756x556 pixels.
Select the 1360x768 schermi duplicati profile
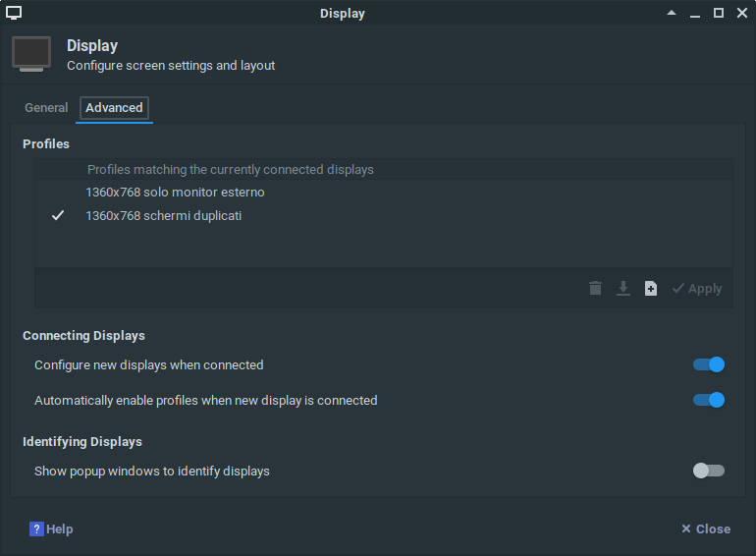(x=163, y=215)
